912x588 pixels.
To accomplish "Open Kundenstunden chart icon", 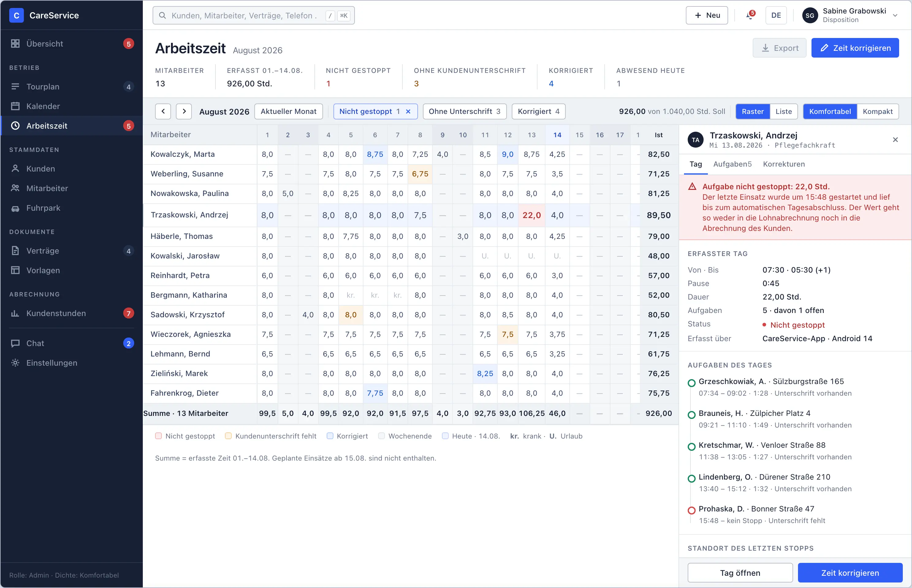I will click(x=15, y=313).
